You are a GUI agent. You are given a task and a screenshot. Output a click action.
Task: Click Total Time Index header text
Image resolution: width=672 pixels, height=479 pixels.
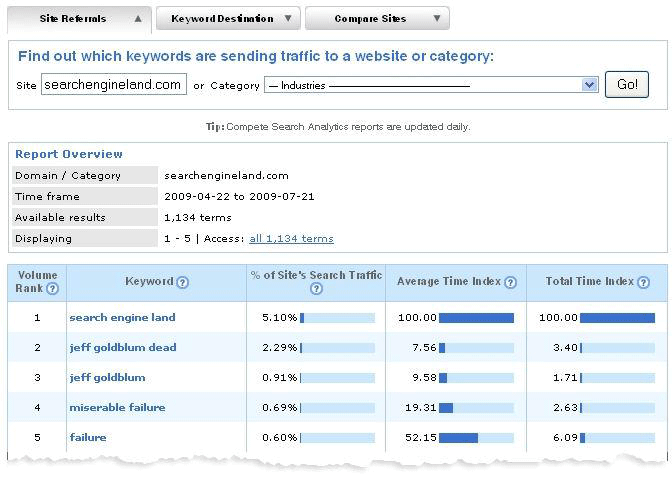[x=590, y=281]
